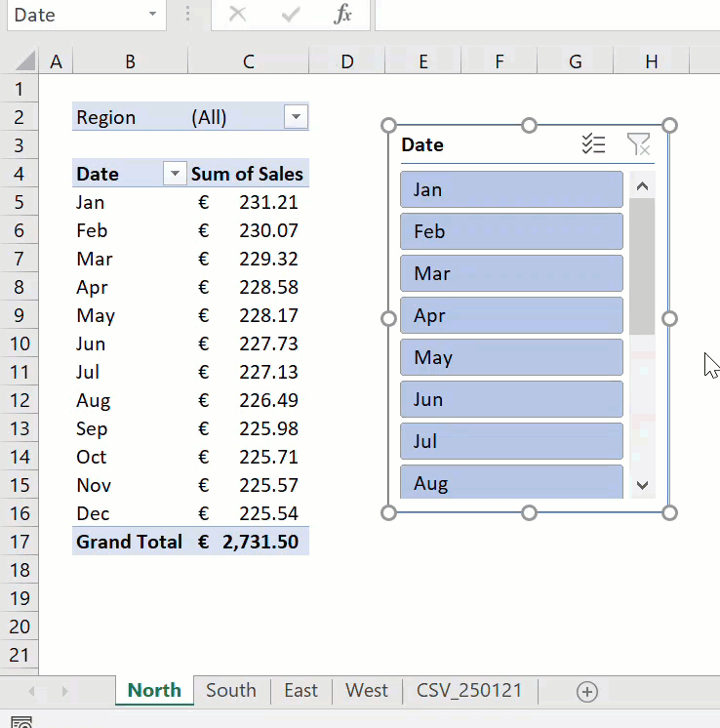Click the Date slicer title
Image resolution: width=720 pixels, height=728 pixels.
pos(422,144)
